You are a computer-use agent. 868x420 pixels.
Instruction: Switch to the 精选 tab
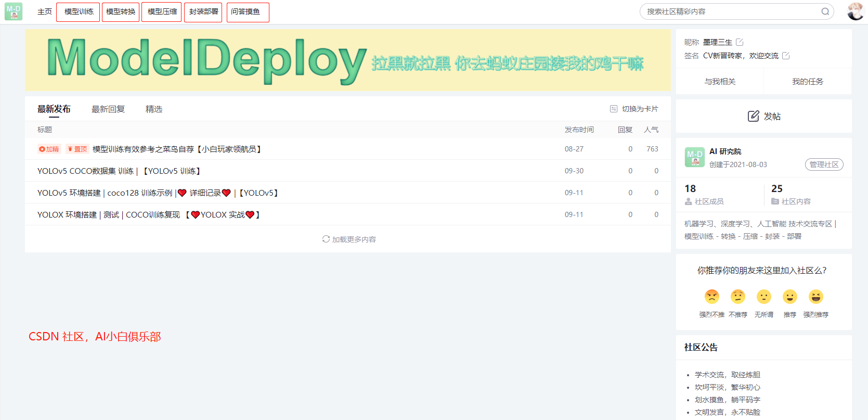[154, 109]
